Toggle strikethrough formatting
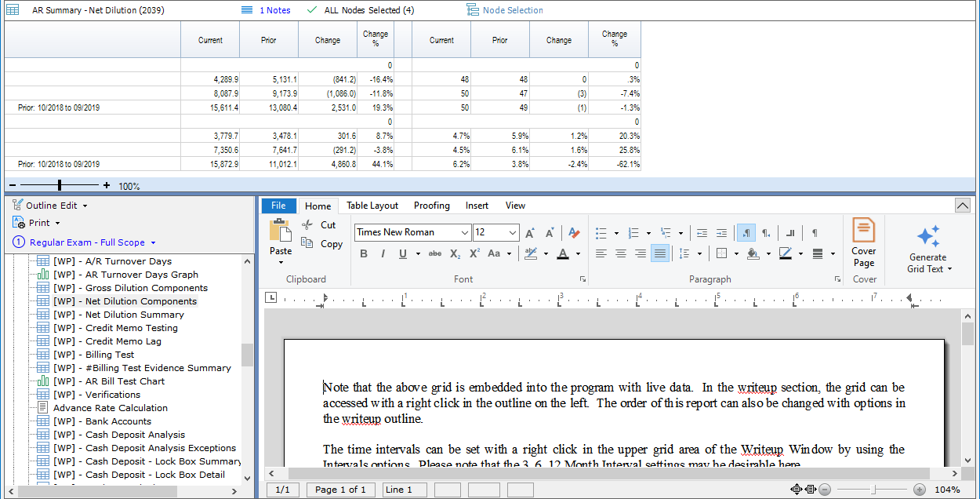This screenshot has width=980, height=499. point(435,253)
